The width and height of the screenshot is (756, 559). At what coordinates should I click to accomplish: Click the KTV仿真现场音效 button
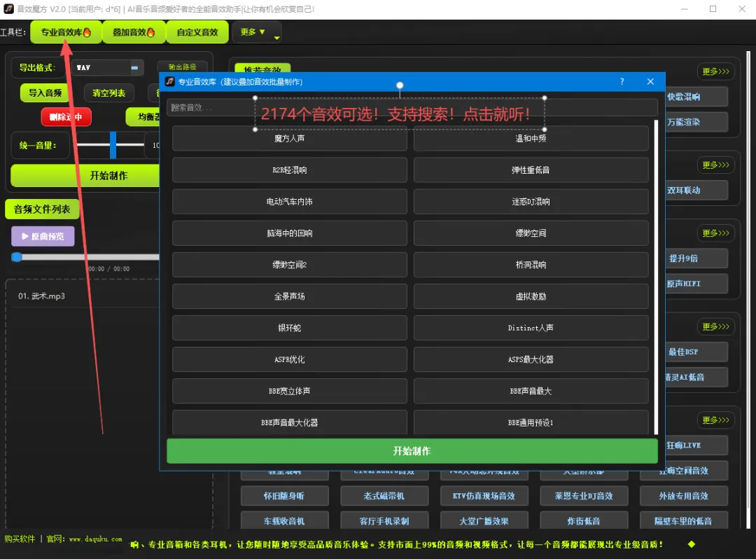pos(484,496)
